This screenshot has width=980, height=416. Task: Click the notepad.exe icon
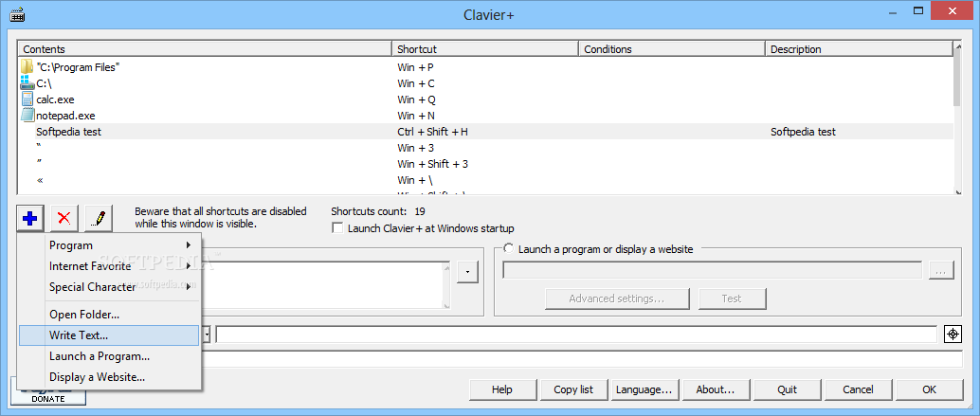pyautogui.click(x=27, y=116)
